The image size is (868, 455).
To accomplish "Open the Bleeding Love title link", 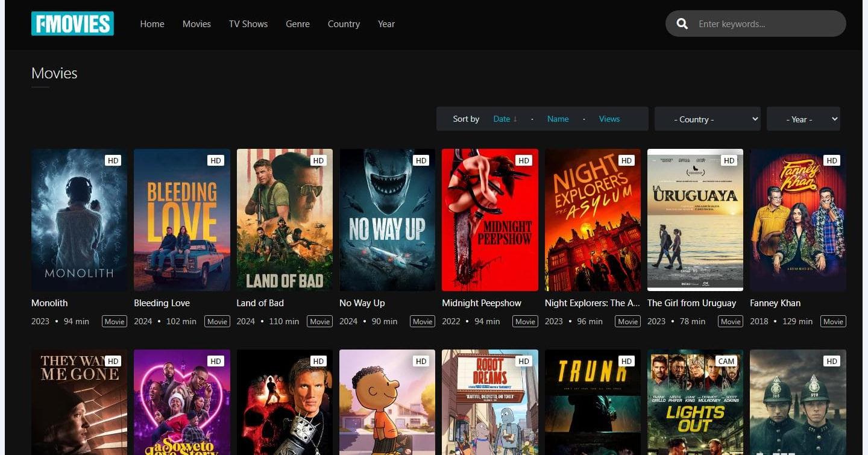I will coord(162,303).
